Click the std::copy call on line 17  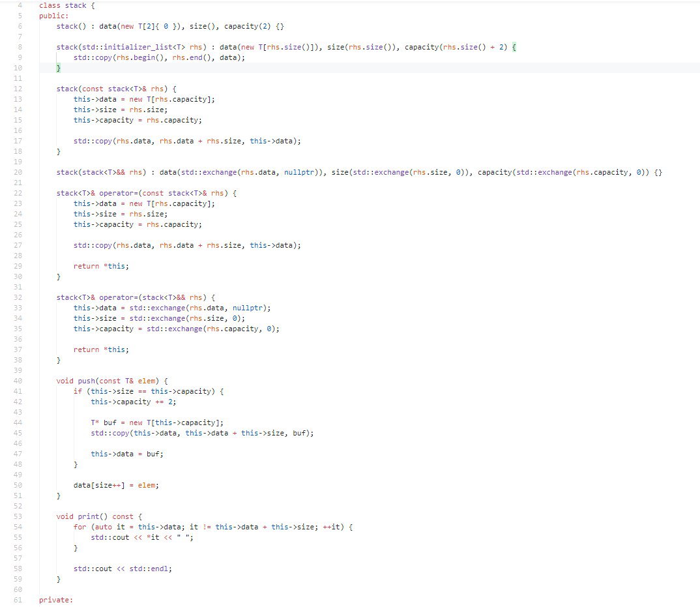(x=188, y=141)
